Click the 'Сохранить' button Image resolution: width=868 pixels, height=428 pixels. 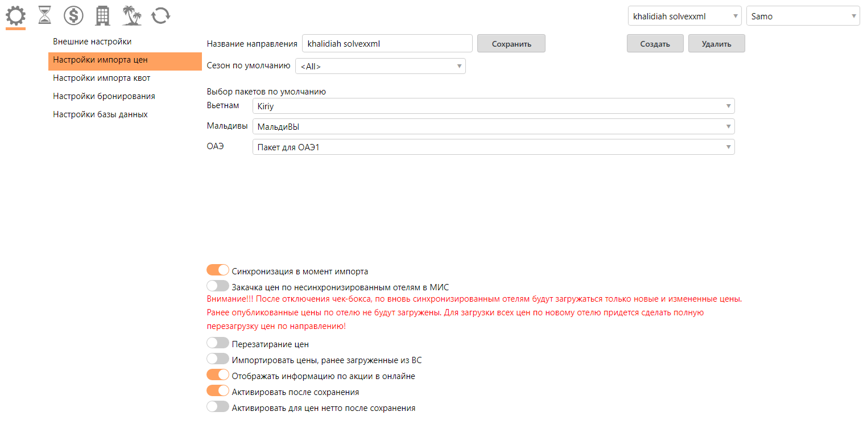click(511, 44)
